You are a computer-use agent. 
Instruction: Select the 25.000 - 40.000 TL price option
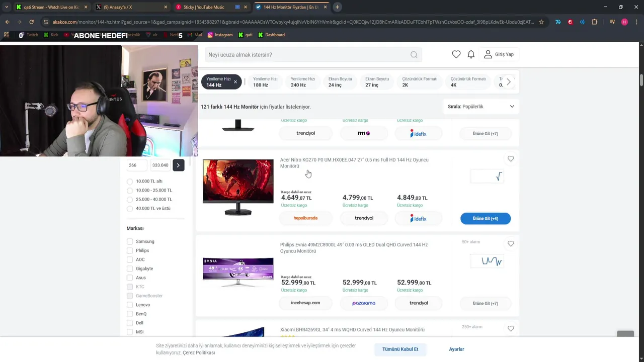point(130,200)
